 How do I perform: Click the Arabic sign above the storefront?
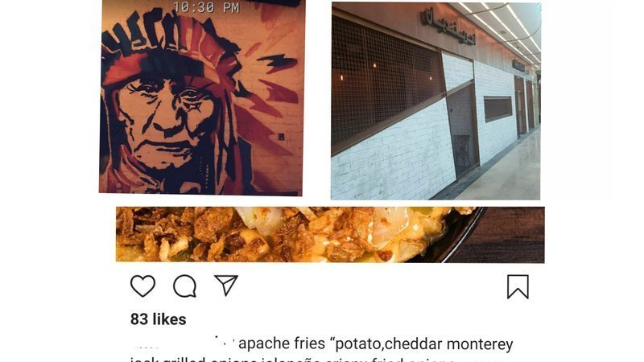(448, 27)
